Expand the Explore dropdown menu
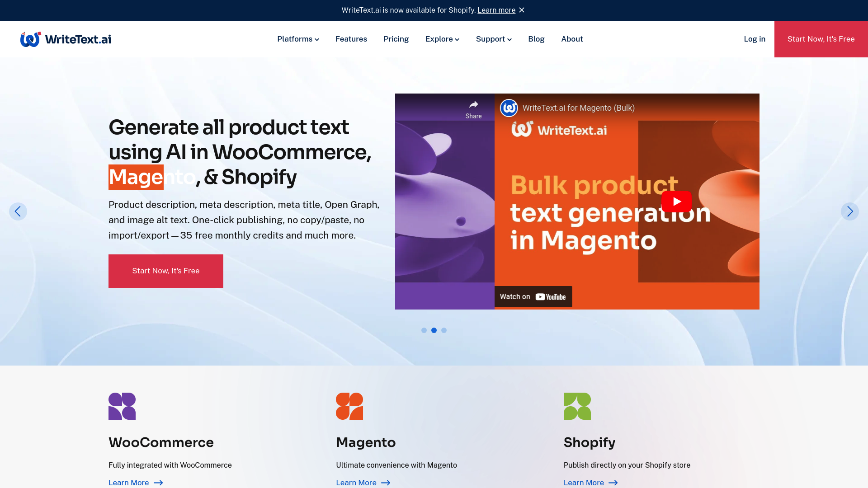Viewport: 868px width, 488px height. (x=442, y=39)
